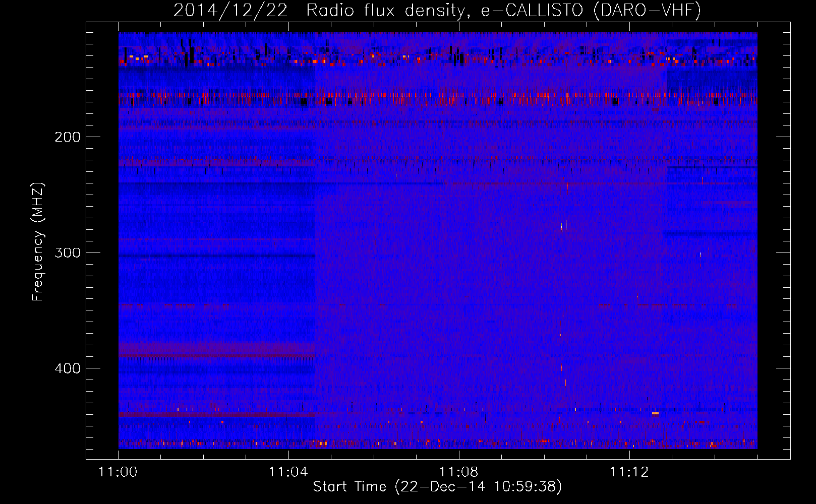Click the 11:00 time tick label

pos(118,472)
